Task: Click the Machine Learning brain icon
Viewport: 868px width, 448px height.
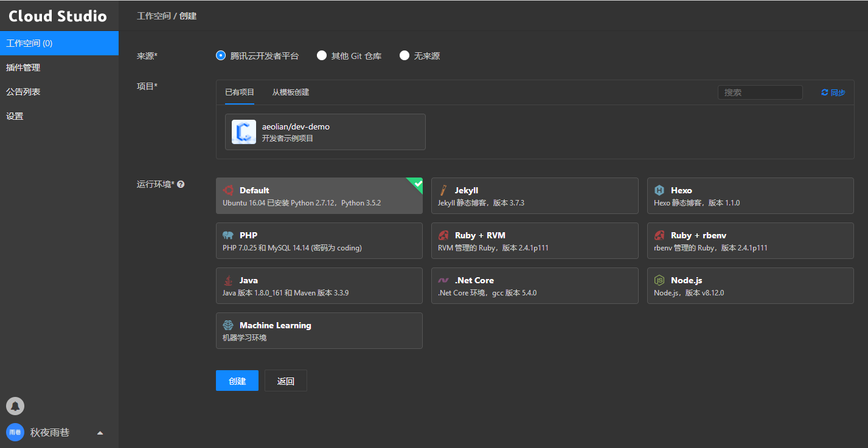Action: [x=228, y=325]
